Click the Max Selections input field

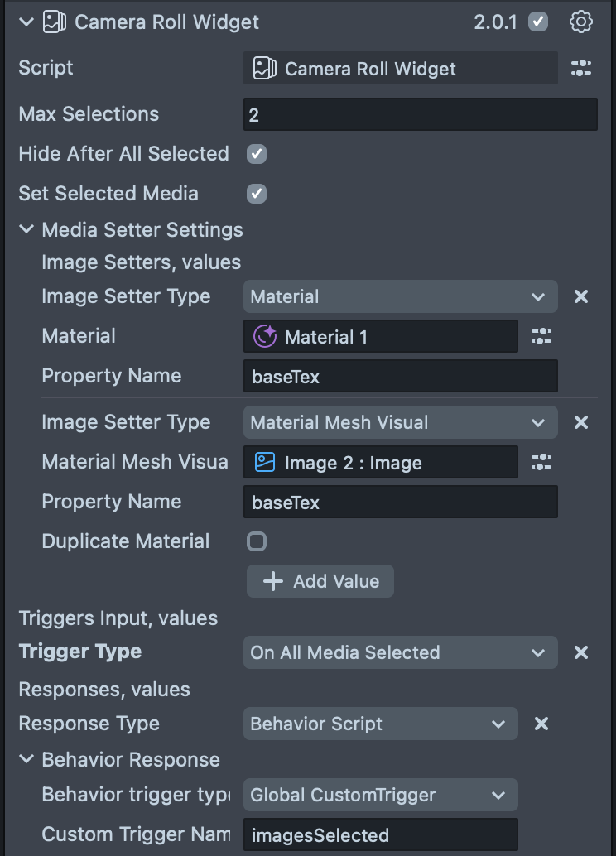(420, 114)
